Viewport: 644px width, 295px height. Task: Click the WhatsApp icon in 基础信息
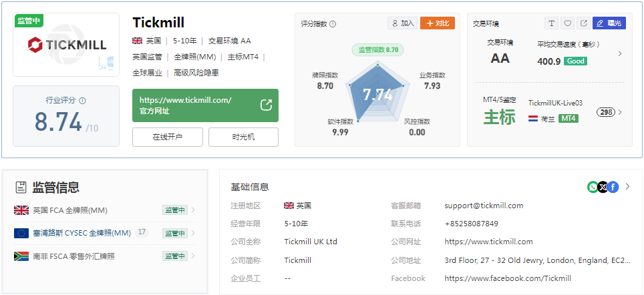(x=593, y=187)
